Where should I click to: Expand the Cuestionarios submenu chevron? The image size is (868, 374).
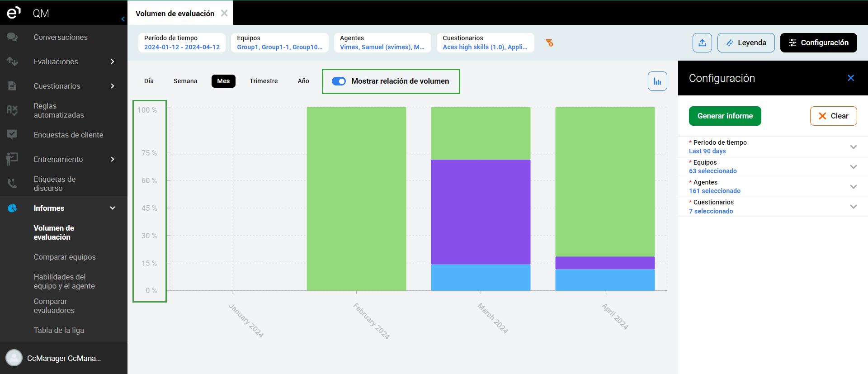coord(113,86)
